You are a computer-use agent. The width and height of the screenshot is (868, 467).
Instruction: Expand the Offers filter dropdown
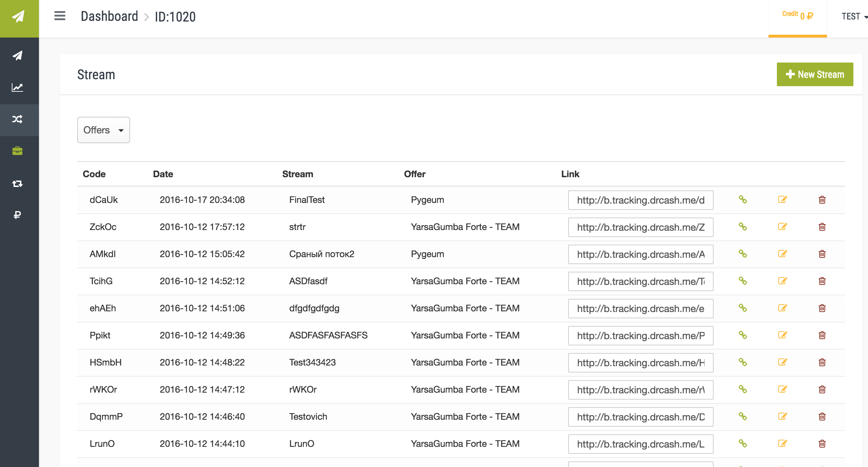coord(103,130)
